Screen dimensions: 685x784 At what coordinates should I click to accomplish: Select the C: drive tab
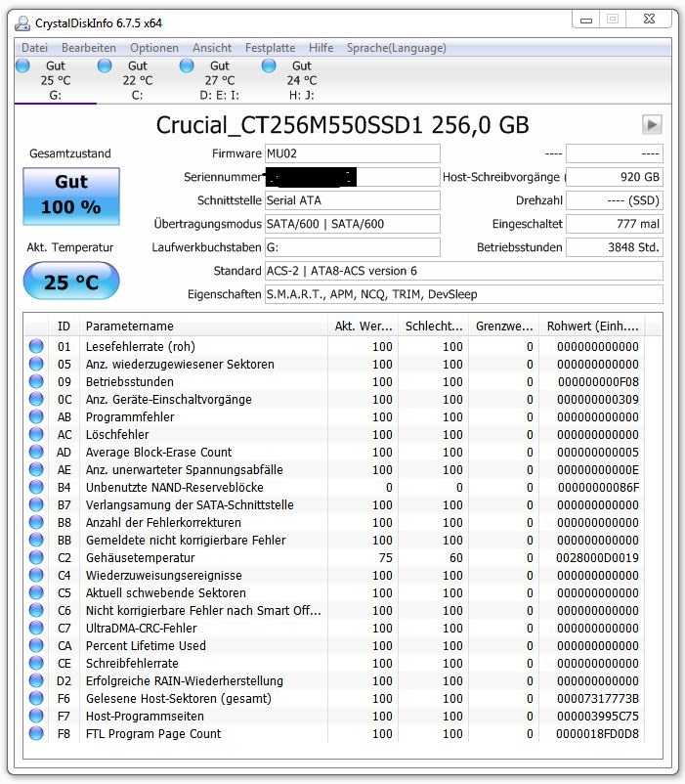(x=138, y=80)
